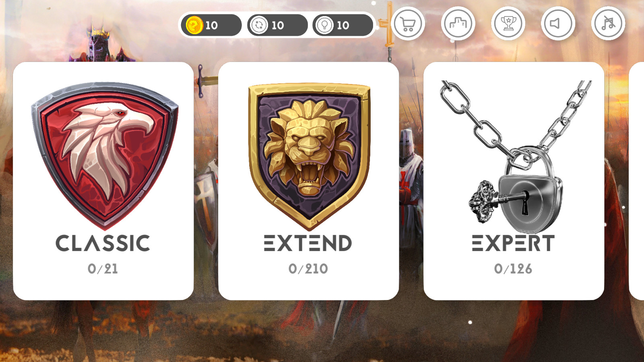
Task: Click the 0/210 Extend progress counter
Action: pos(308,269)
